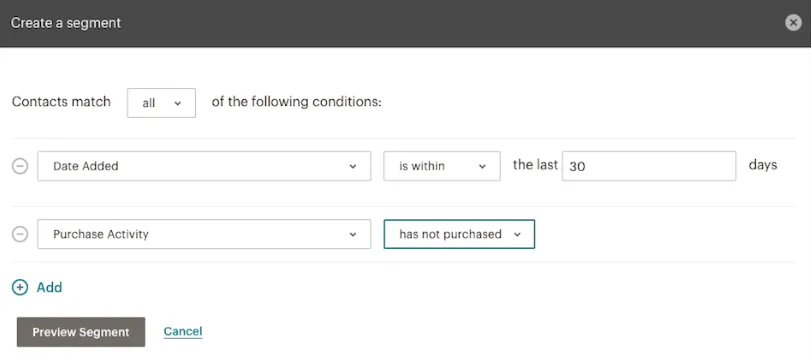Click the Create a segment title text

point(66,23)
